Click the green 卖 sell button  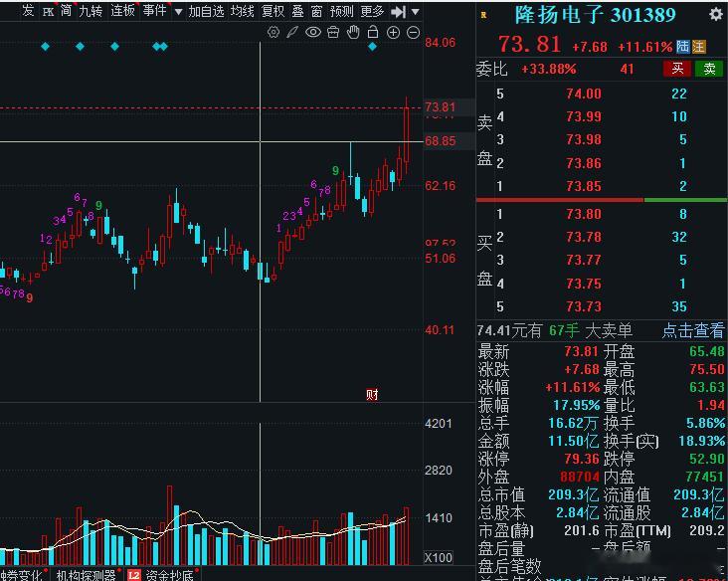(709, 69)
